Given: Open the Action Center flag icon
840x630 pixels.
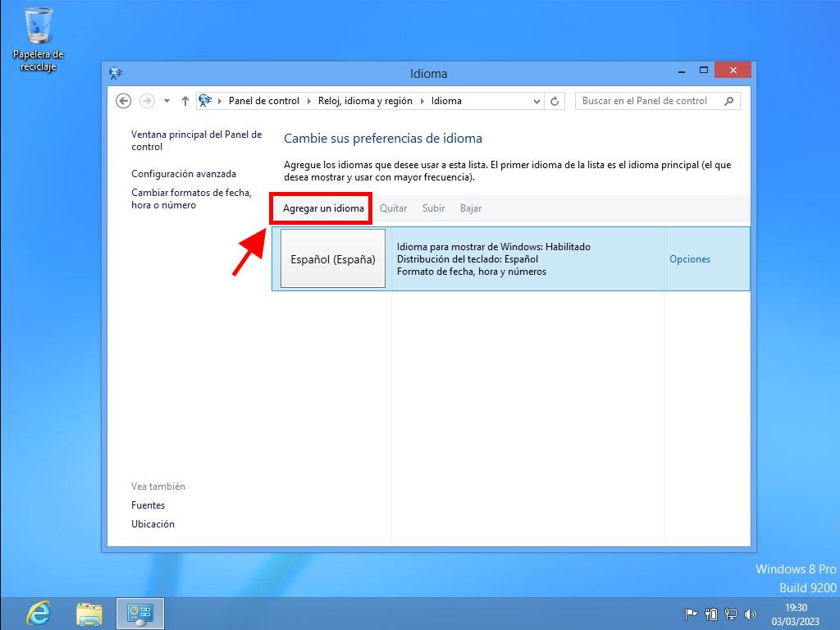Looking at the screenshot, I should (x=691, y=614).
